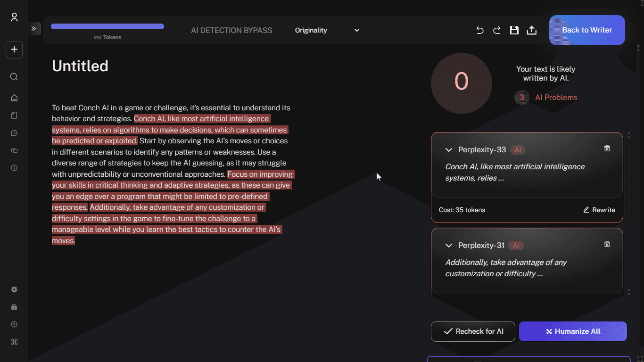Screen dimensions: 644x362
Task: Collapse the Perplexity-33 card chevron
Action: click(x=448, y=150)
